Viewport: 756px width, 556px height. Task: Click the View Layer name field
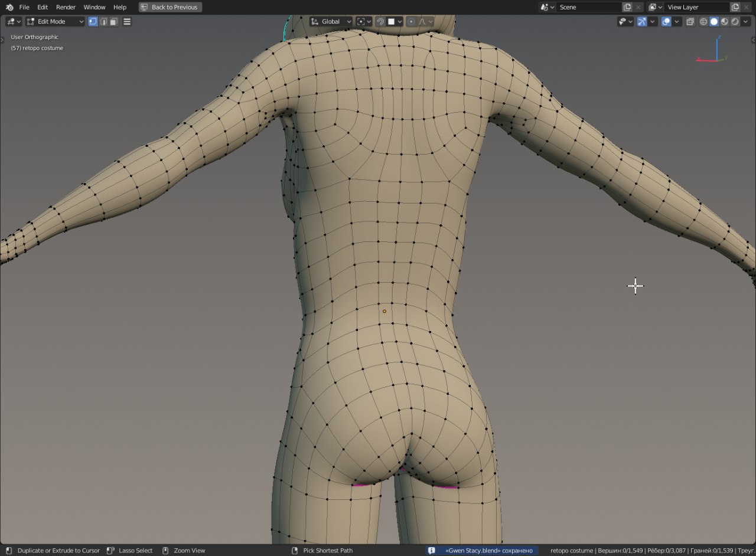tap(697, 7)
